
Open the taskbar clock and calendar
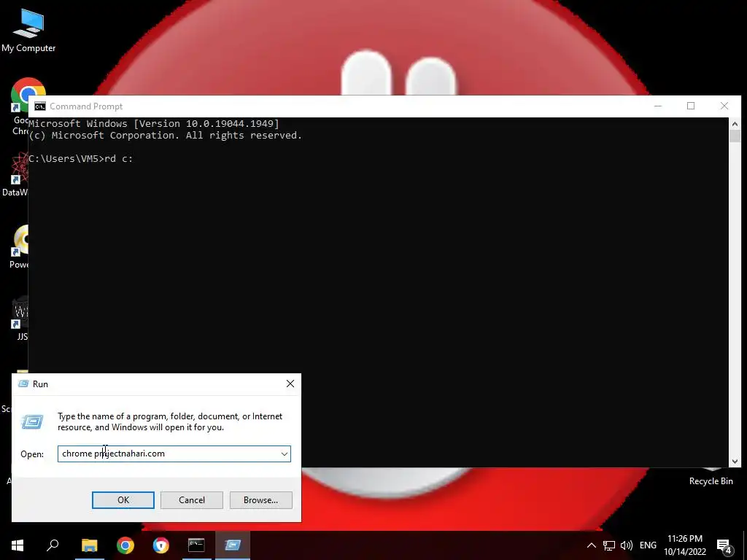point(684,545)
